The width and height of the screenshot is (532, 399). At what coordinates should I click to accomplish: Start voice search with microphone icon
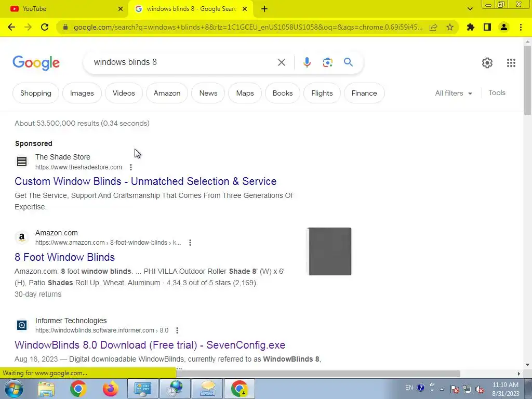(x=307, y=62)
